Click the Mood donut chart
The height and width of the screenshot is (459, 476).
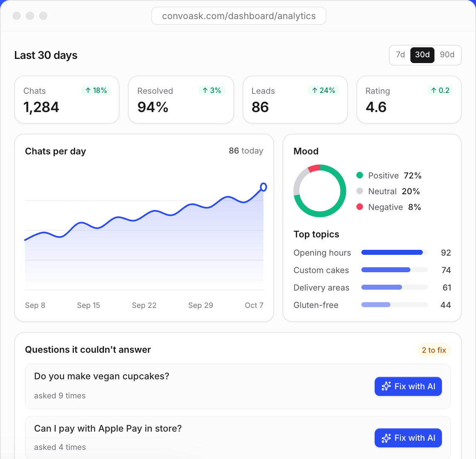point(320,191)
